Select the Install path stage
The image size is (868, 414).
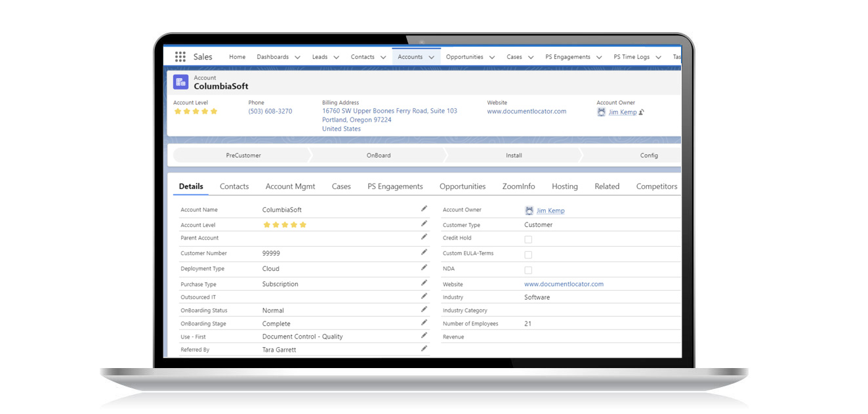click(514, 155)
